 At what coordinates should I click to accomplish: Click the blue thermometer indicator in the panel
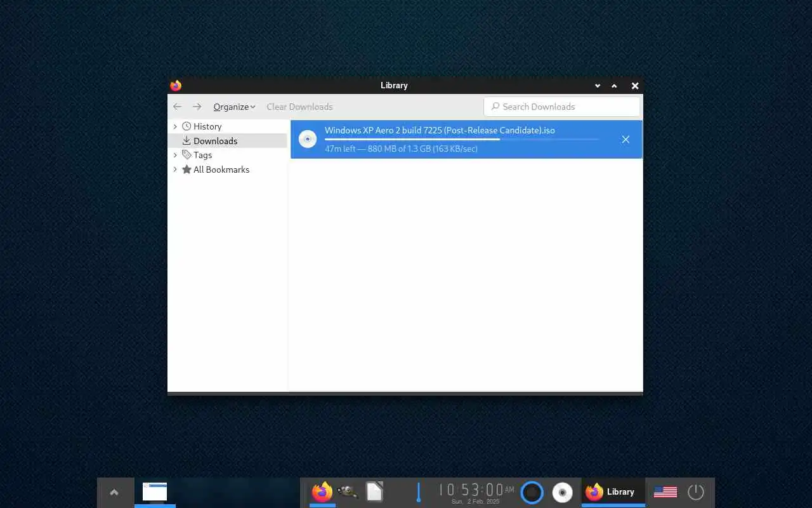419,492
